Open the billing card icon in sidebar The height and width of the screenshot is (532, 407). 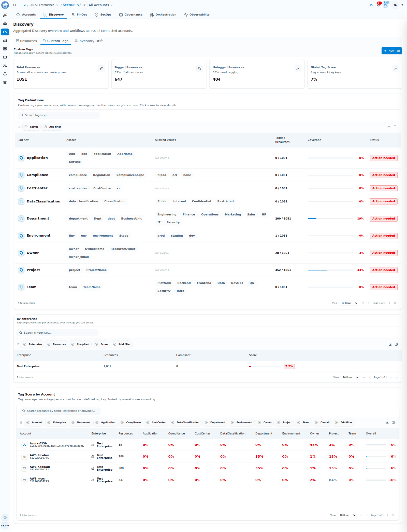[x=5, y=57]
